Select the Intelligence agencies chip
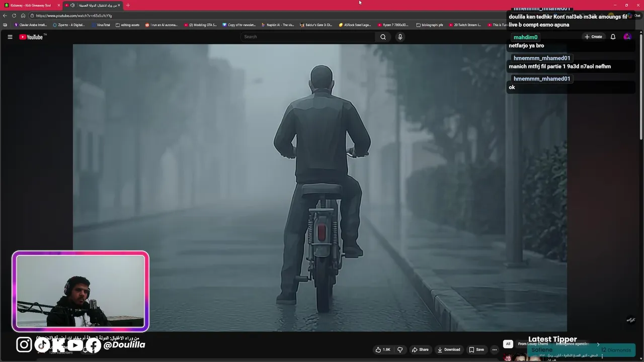Screen dimensions: 644x362 tap(572, 344)
